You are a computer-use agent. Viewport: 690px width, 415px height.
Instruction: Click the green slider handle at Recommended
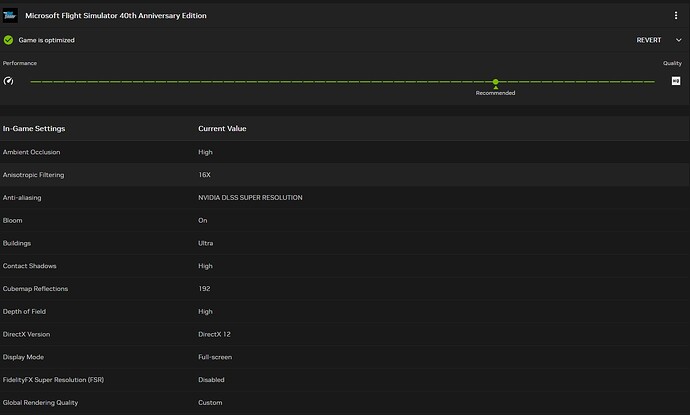coord(495,81)
